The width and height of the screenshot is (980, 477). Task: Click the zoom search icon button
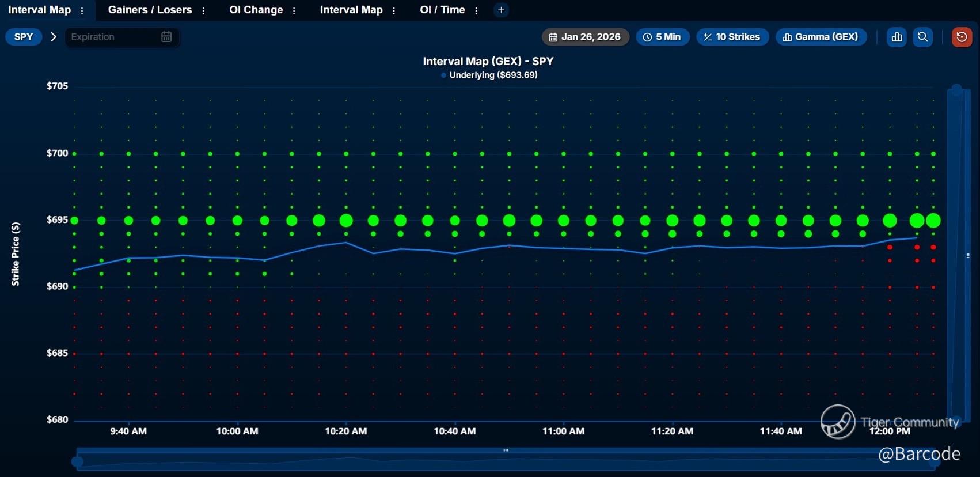point(922,37)
